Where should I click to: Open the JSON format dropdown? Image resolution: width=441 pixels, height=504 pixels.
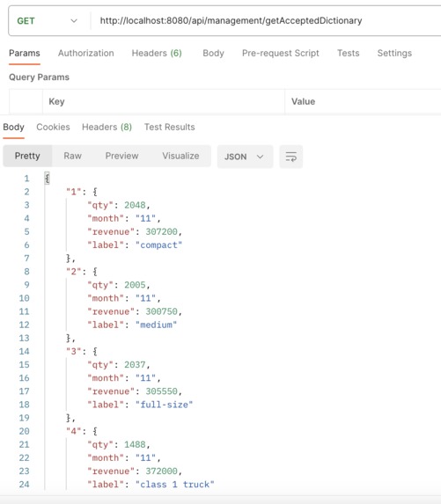(245, 157)
